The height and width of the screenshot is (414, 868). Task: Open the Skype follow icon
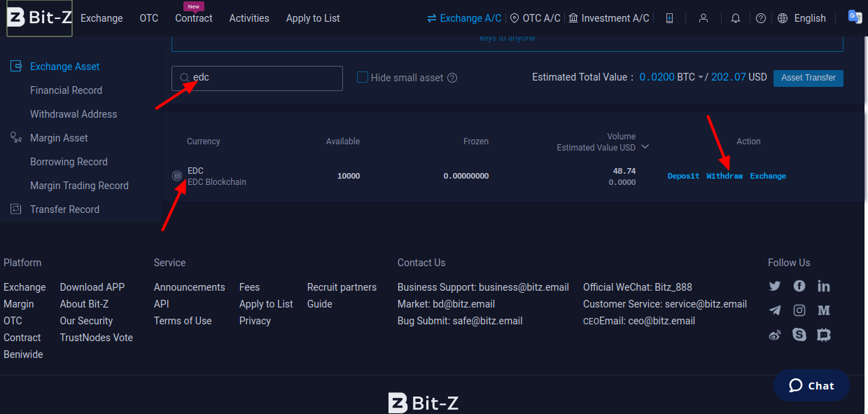799,335
